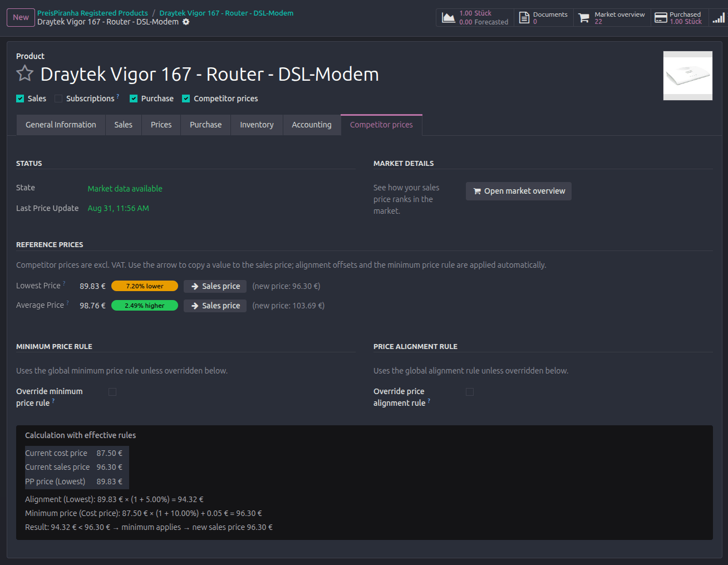Click the product image thumbnail
728x565 pixels.
688,76
